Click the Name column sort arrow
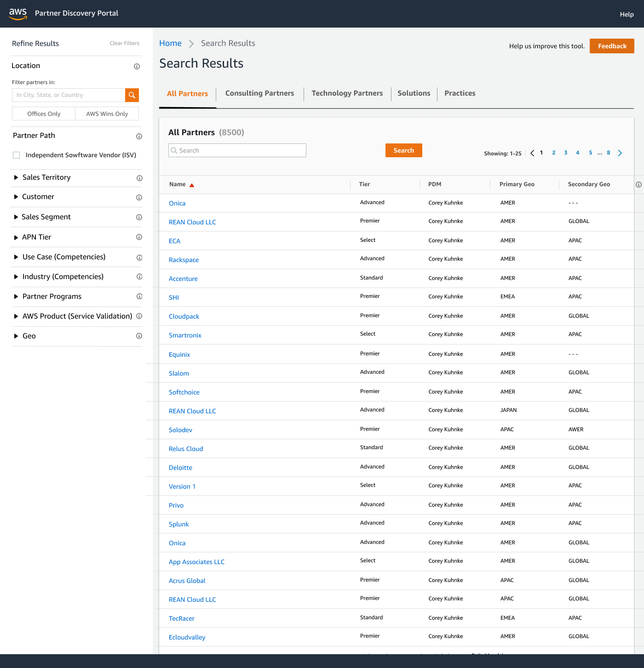 tap(192, 185)
